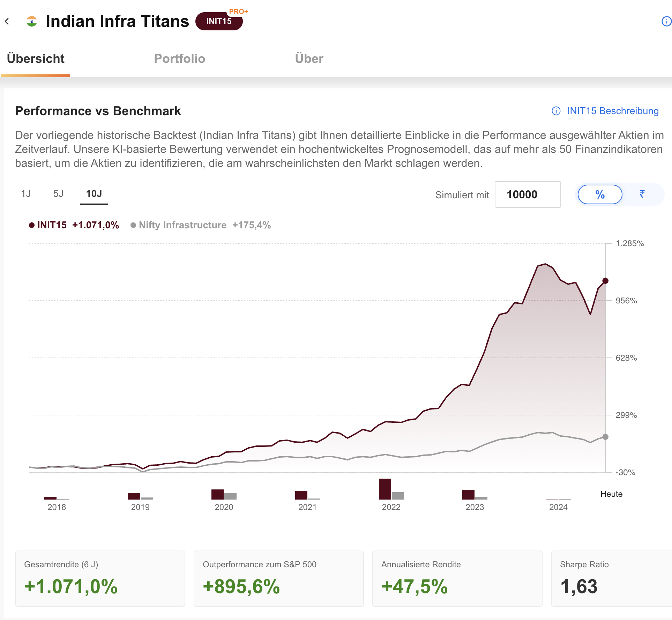The height and width of the screenshot is (620, 672).
Task: Click the PRO+ label
Action: click(x=238, y=12)
